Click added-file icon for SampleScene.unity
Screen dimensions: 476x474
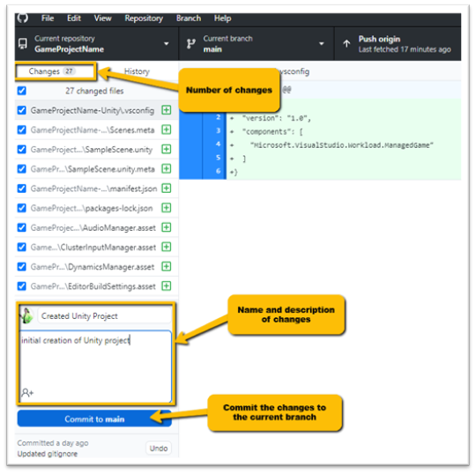point(167,149)
